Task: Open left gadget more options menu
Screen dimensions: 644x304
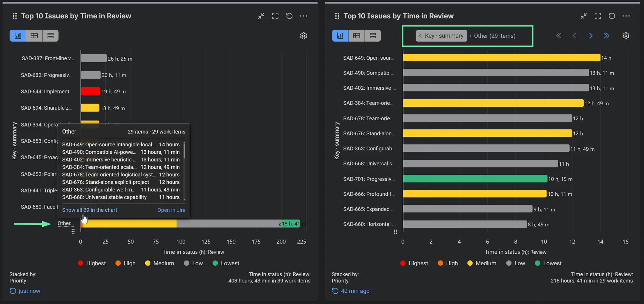Action: (x=304, y=16)
